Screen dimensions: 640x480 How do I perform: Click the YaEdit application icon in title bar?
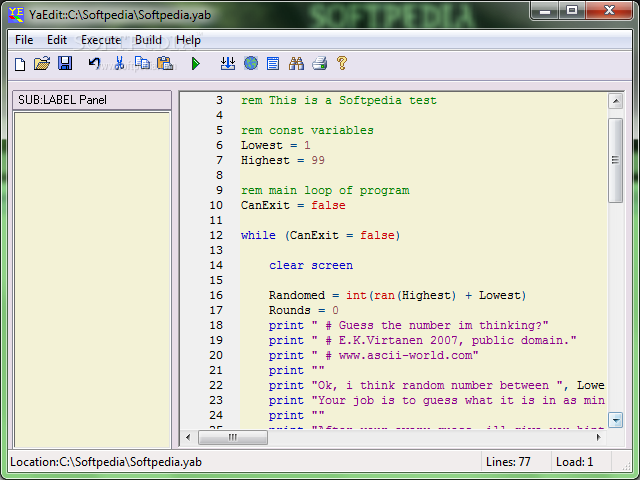pyautogui.click(x=16, y=14)
